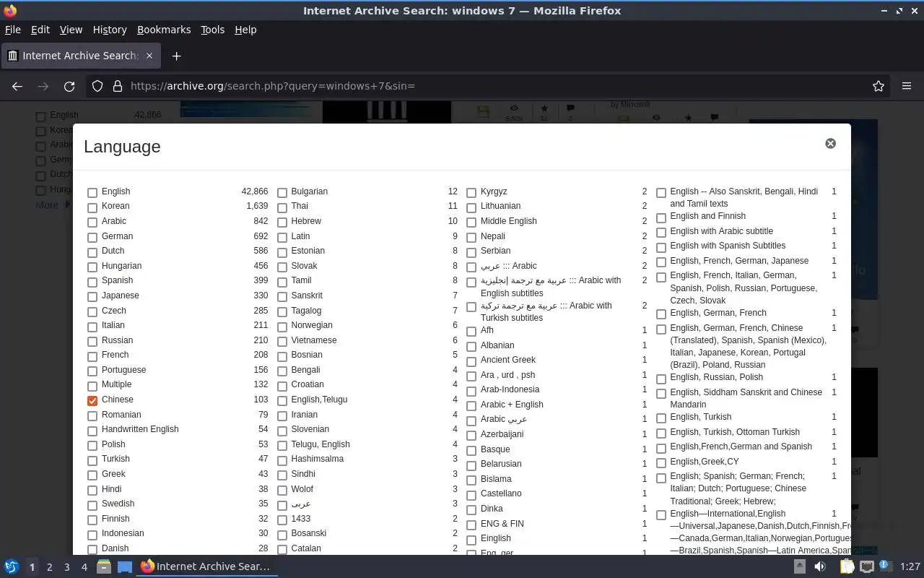Close the Language dialog

coord(830,144)
